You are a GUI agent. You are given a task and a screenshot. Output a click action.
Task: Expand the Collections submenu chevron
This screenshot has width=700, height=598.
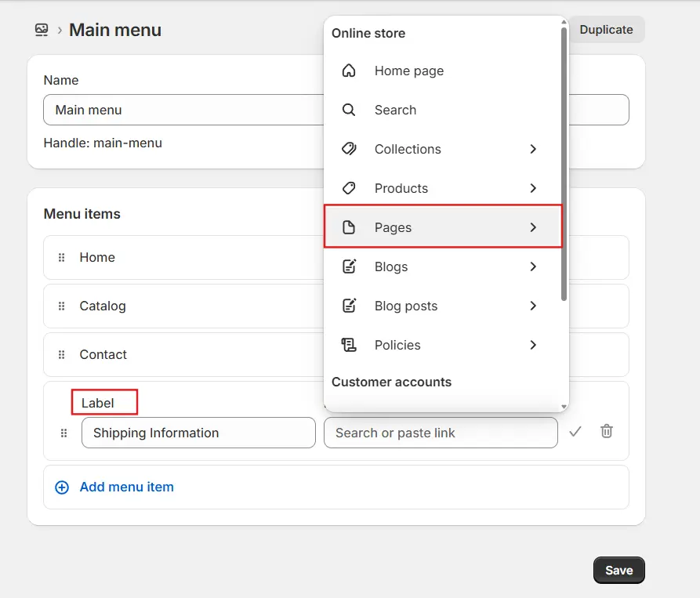click(x=534, y=149)
